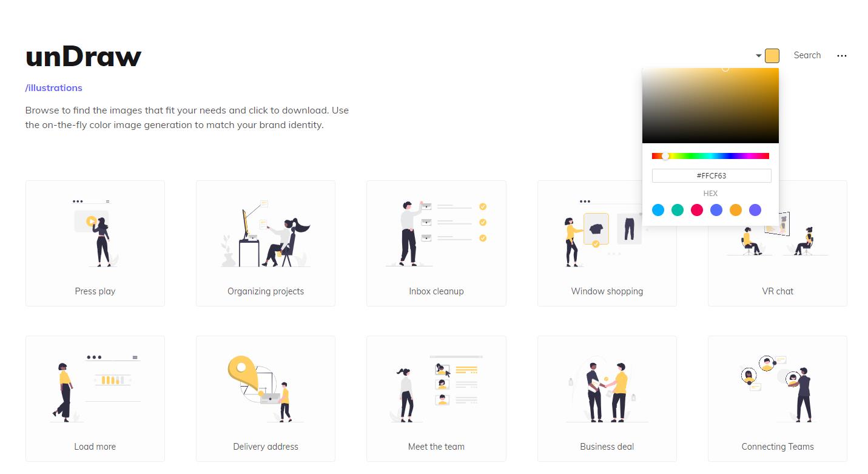Go to unDraw home logo
The width and height of the screenshot is (868, 474).
coord(83,56)
